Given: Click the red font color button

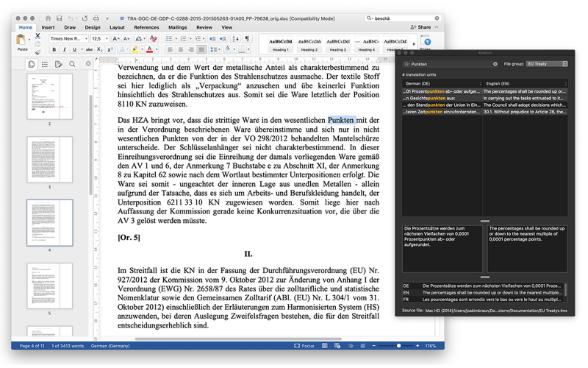Looking at the screenshot, I should point(150,49).
